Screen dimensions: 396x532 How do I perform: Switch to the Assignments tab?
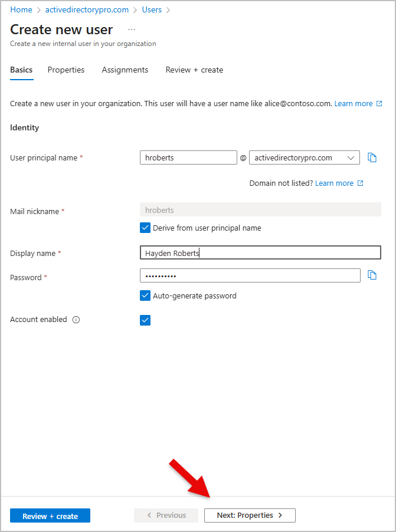click(125, 70)
